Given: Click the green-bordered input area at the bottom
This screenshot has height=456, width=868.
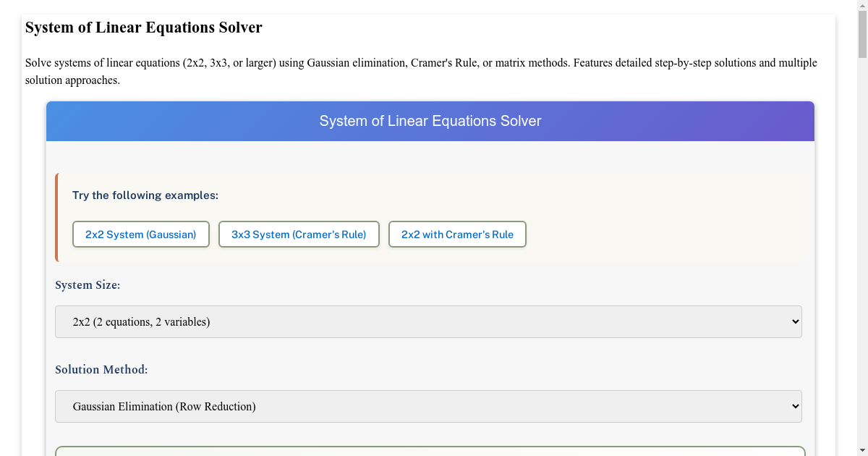Looking at the screenshot, I should (x=428, y=453).
